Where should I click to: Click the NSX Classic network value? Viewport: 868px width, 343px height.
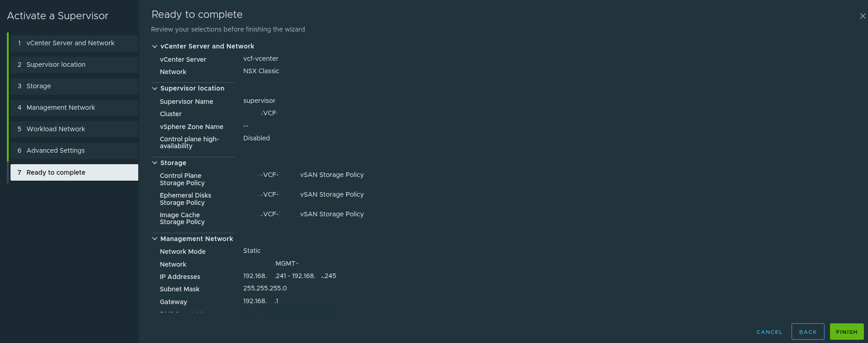pyautogui.click(x=261, y=71)
